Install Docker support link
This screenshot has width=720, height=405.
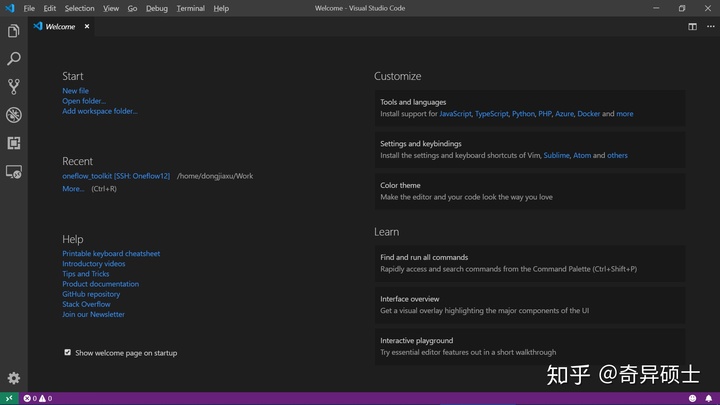tap(589, 114)
